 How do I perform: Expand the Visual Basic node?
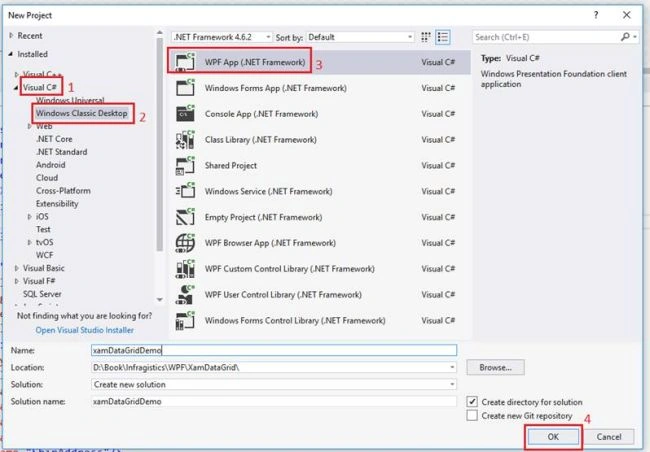17,268
